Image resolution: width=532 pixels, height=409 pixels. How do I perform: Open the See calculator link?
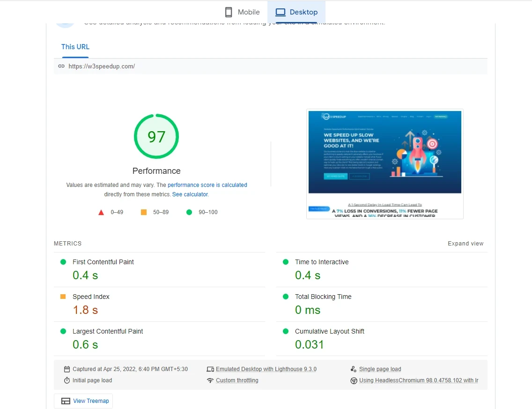pyautogui.click(x=190, y=194)
